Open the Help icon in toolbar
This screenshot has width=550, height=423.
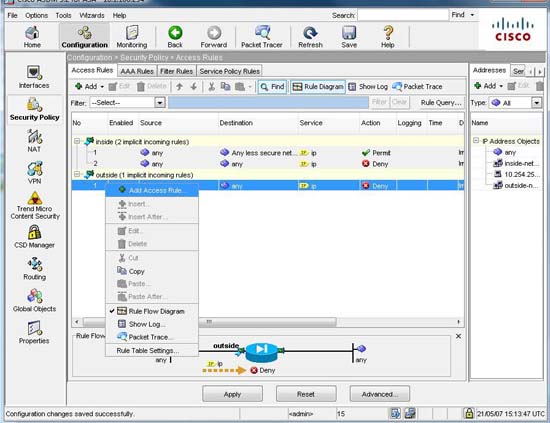click(x=388, y=37)
